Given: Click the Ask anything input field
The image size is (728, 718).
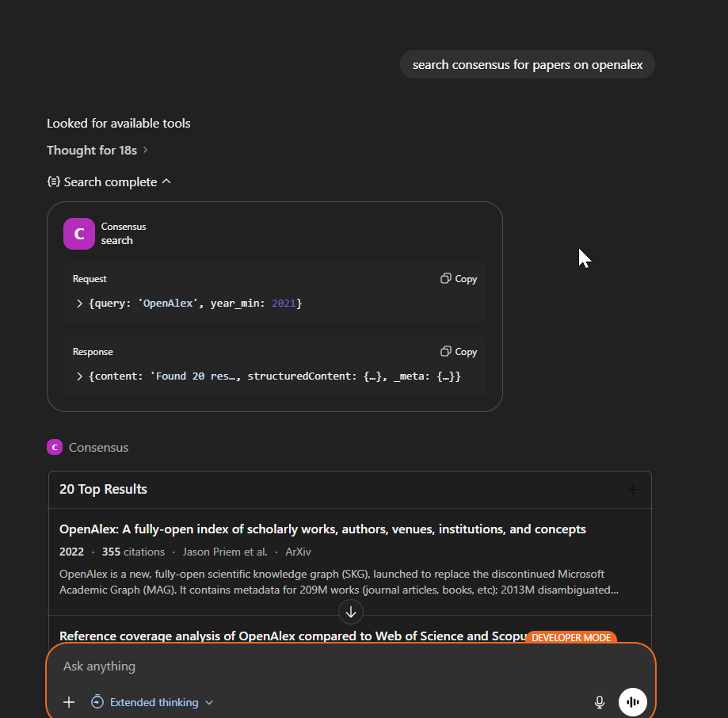Looking at the screenshot, I should [x=317, y=666].
